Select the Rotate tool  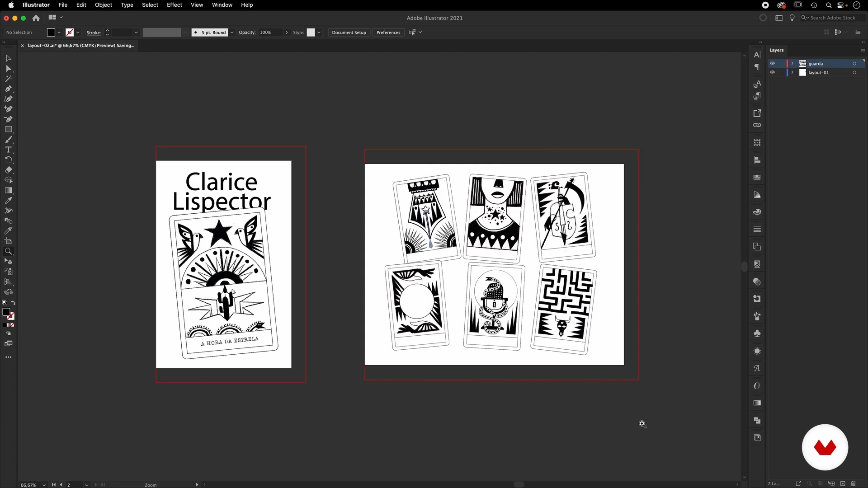click(8, 160)
